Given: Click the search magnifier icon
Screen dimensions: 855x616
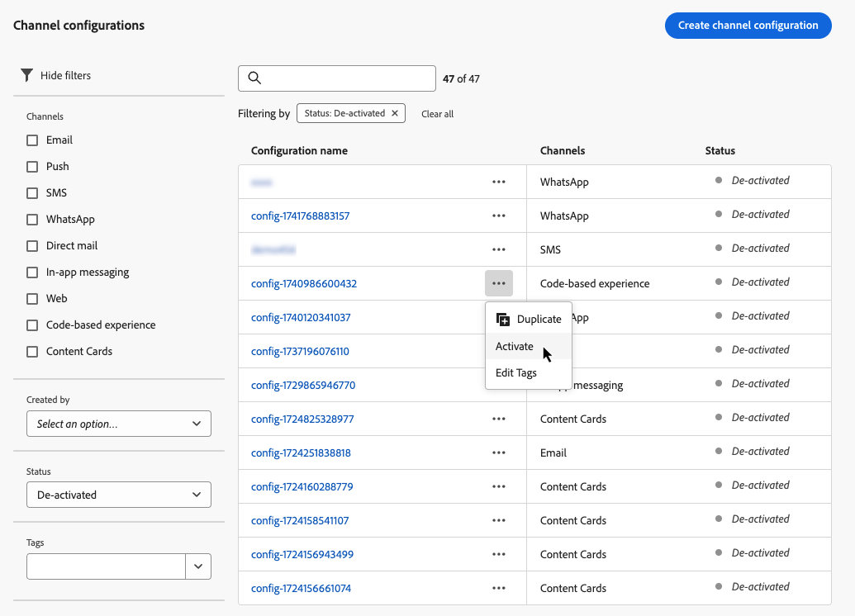Looking at the screenshot, I should [254, 78].
